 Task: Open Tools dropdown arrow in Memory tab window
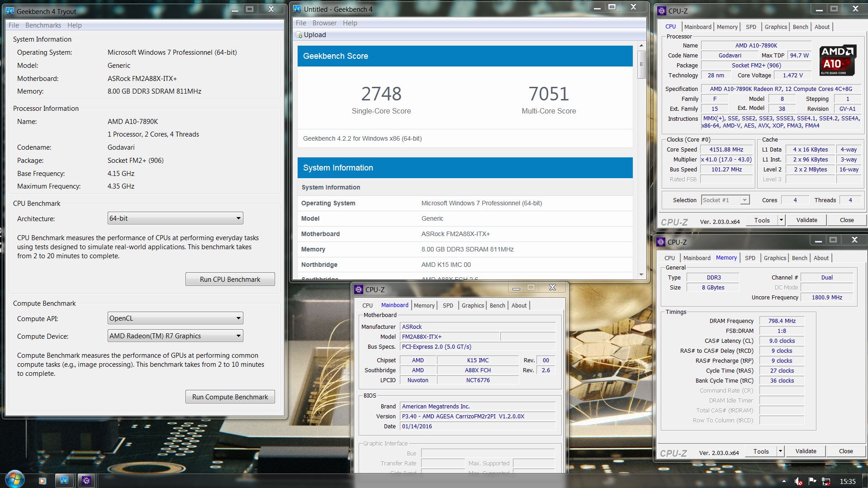[x=780, y=451]
